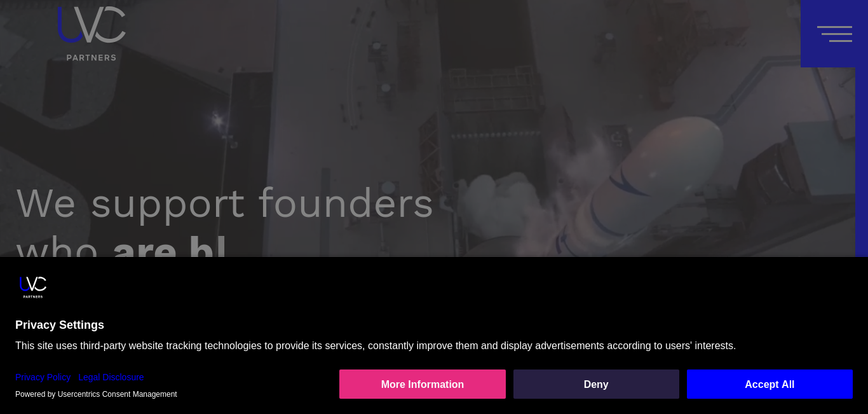Accept All tracking cookies
868x414 pixels.
pyautogui.click(x=770, y=384)
